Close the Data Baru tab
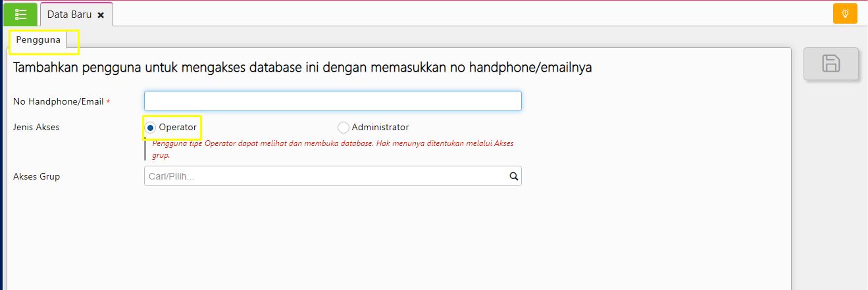The image size is (868, 290). pos(101,14)
